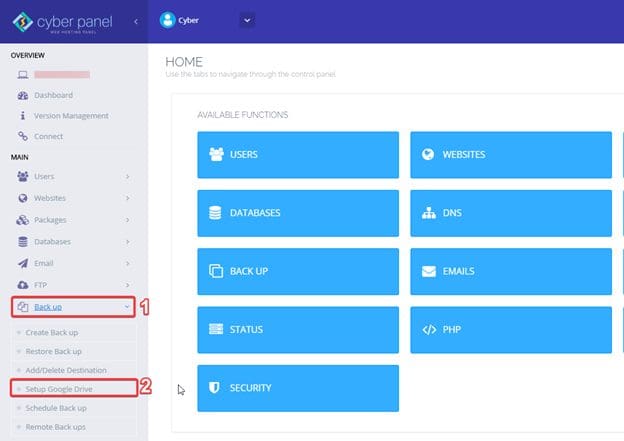Collapse the sidebar with the arrow
Image resolution: width=624 pixels, height=441 pixels.
(136, 20)
